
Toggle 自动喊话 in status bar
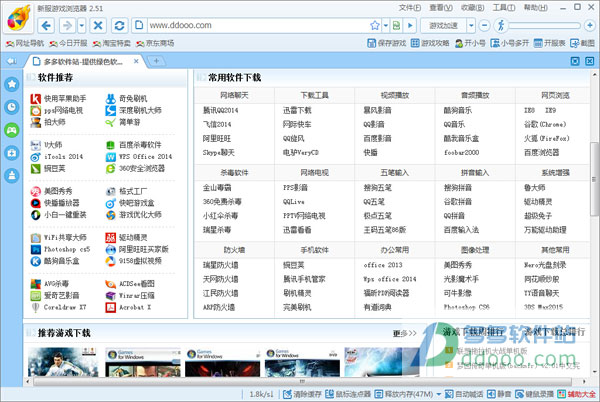[x=464, y=394]
